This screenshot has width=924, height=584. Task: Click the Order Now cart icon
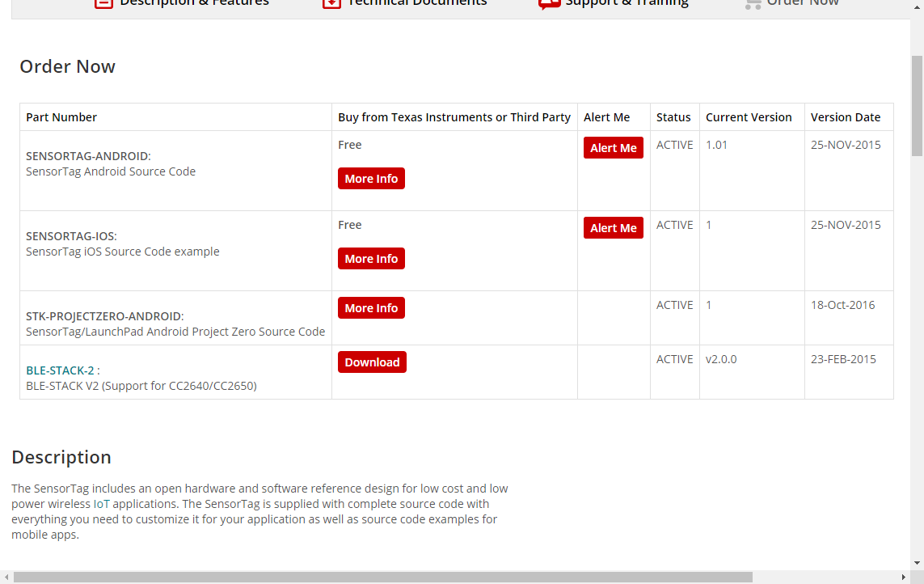753,3
